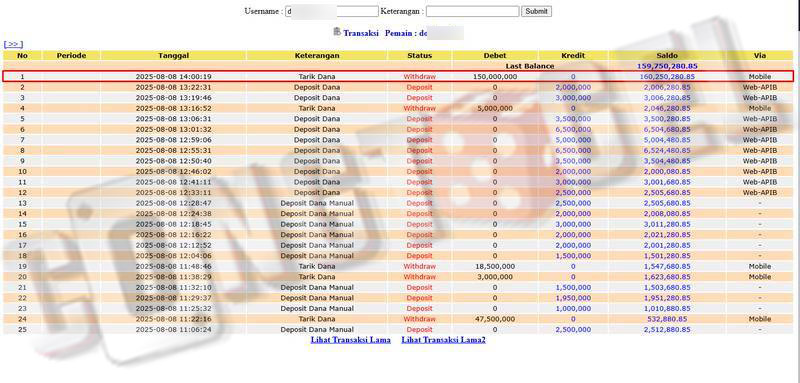
Task: Open Lihat Transaksi Lama link
Action: point(351,340)
